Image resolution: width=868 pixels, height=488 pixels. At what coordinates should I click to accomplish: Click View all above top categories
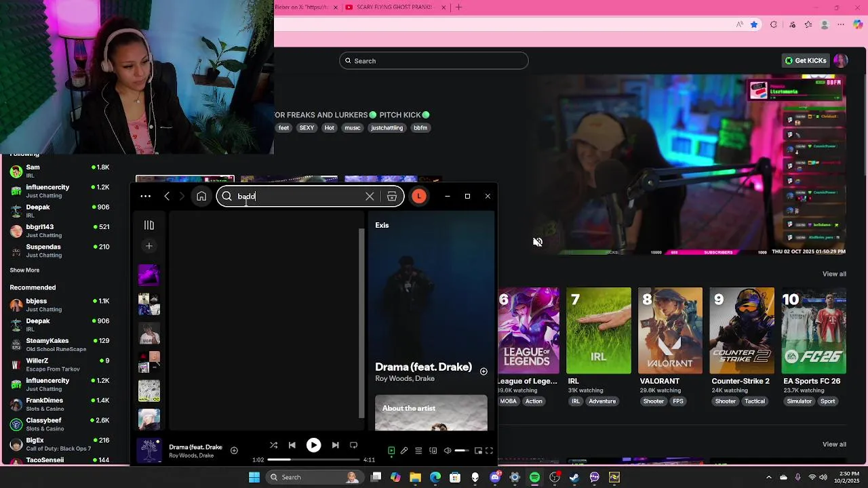coord(834,274)
